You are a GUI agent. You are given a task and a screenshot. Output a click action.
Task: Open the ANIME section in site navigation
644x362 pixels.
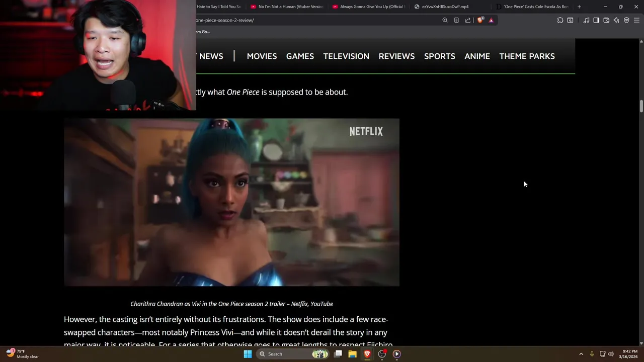477,56
